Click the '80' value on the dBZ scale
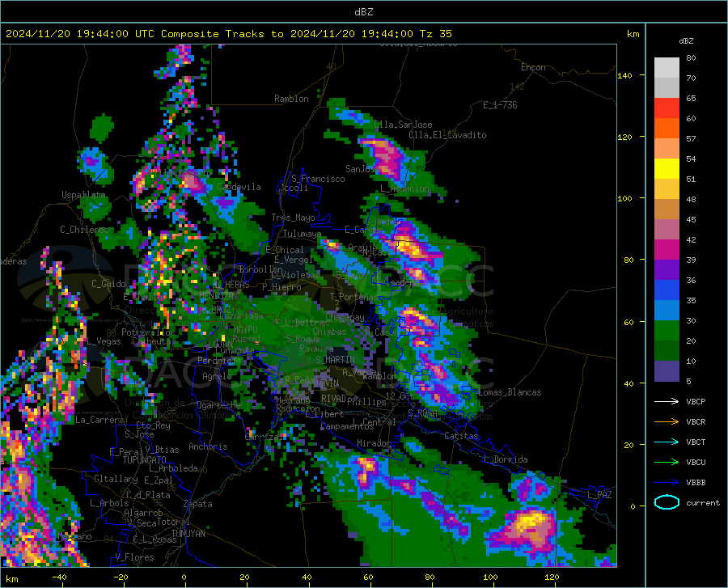 click(x=691, y=58)
